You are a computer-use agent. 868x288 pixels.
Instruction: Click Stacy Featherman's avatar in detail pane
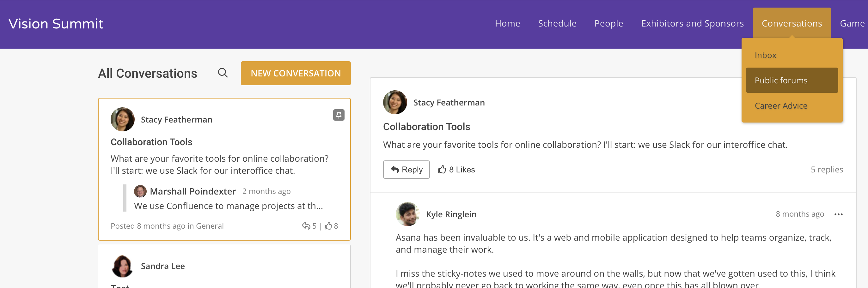tap(395, 102)
